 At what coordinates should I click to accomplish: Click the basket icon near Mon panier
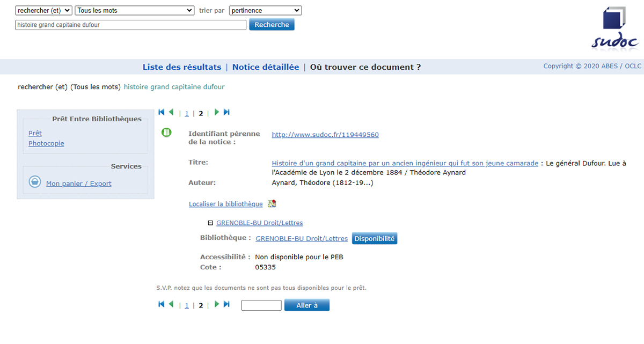tap(35, 182)
